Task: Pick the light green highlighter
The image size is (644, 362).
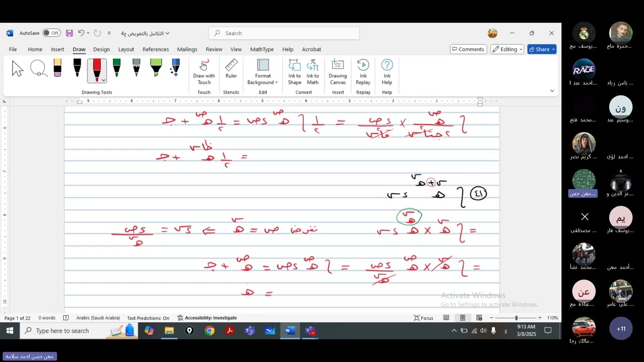Action: pos(156,68)
